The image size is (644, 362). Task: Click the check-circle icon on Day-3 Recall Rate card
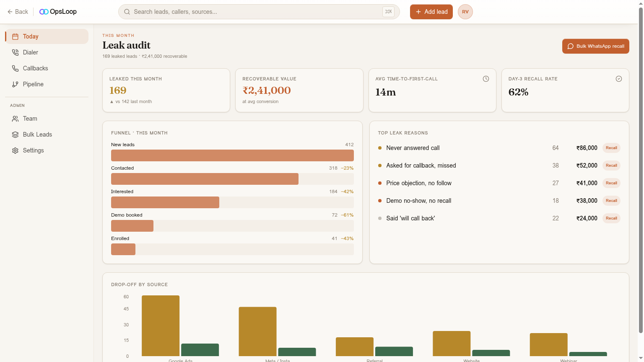(619, 79)
